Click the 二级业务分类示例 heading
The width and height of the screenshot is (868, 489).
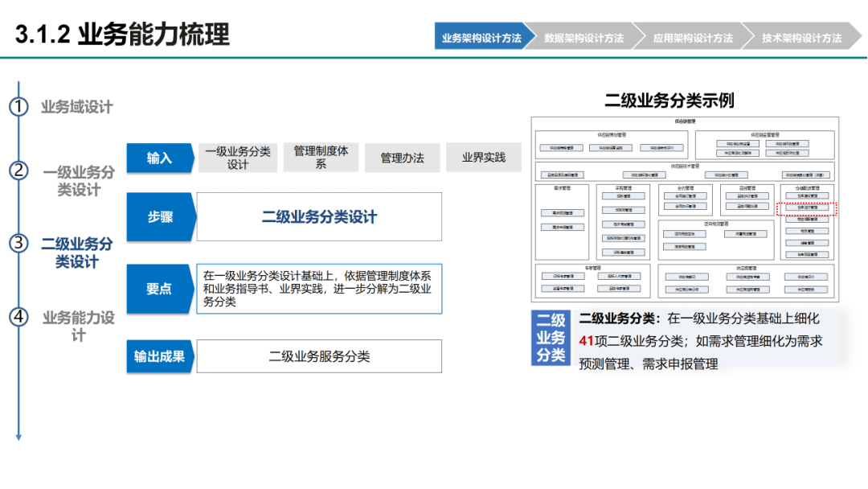(x=669, y=101)
